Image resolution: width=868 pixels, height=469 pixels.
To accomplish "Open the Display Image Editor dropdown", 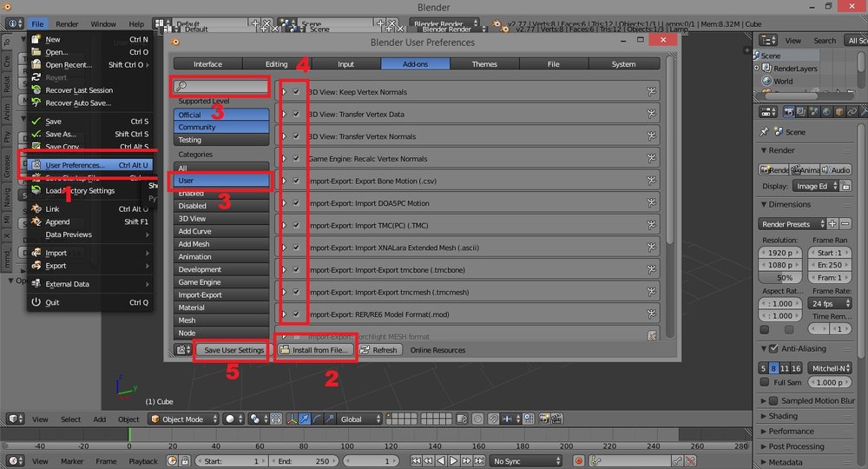I will click(815, 186).
